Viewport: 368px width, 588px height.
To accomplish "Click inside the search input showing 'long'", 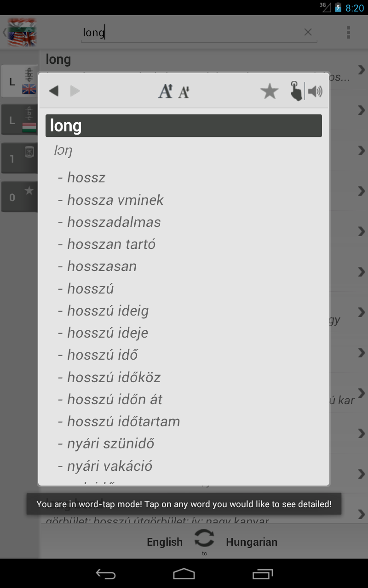I will 184,32.
